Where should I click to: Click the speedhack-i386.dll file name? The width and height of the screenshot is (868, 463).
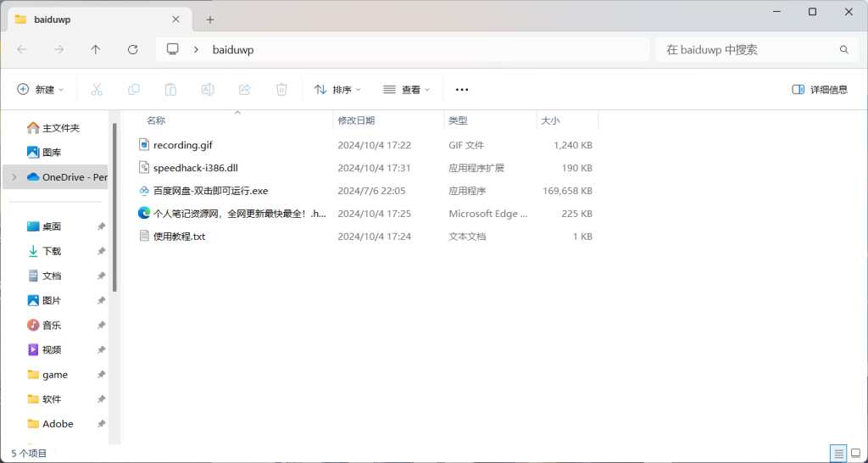[196, 168]
